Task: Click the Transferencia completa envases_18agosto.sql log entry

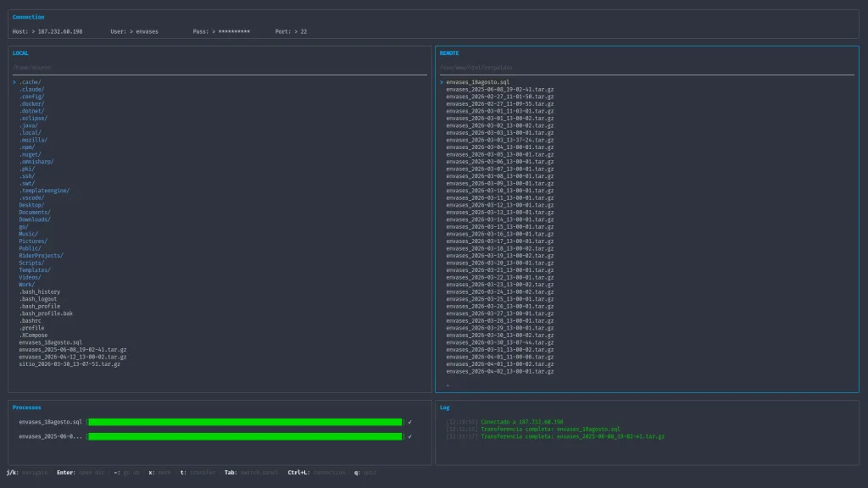Action: tap(533, 430)
